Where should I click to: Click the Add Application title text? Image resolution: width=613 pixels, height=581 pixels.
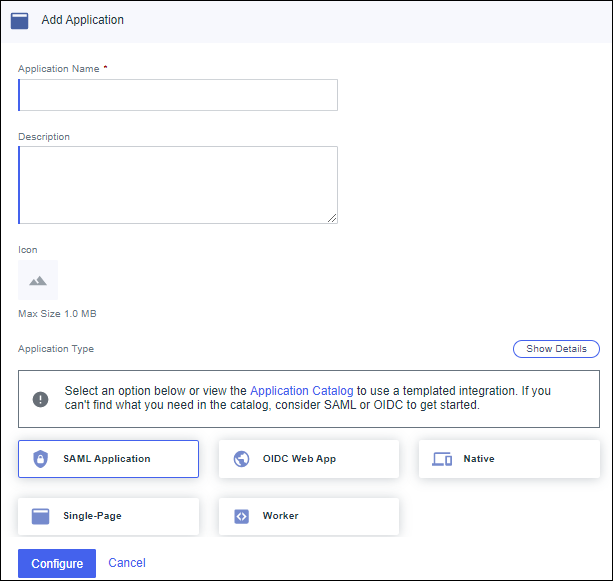coord(82,20)
